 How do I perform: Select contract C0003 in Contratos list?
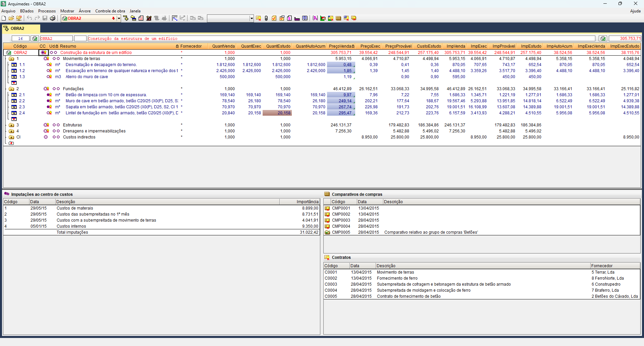[331, 284]
